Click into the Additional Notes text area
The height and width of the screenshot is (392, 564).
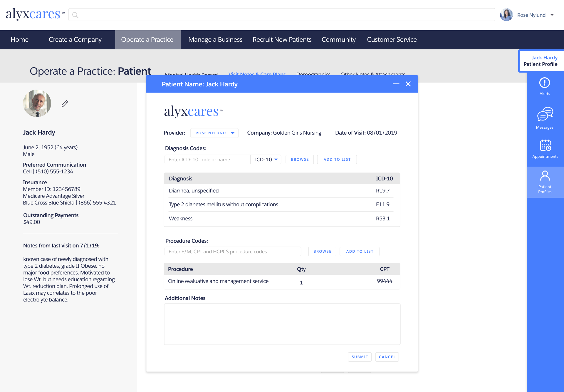tap(282, 324)
